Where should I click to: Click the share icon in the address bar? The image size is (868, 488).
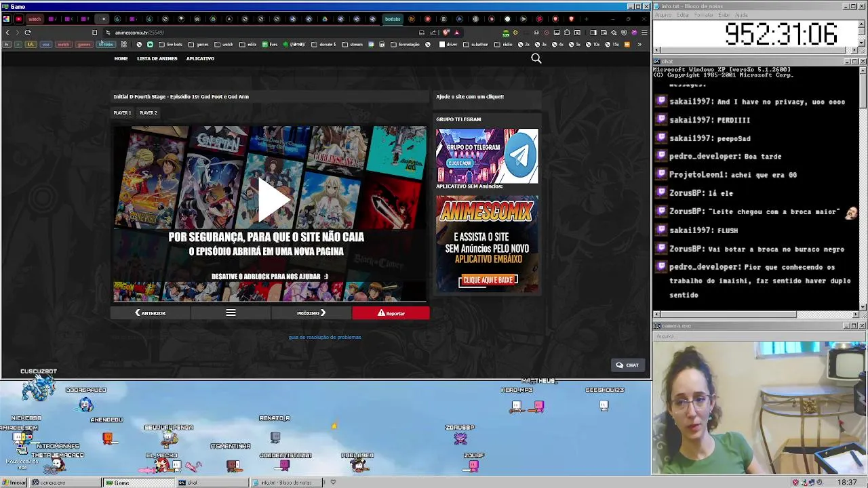(433, 33)
